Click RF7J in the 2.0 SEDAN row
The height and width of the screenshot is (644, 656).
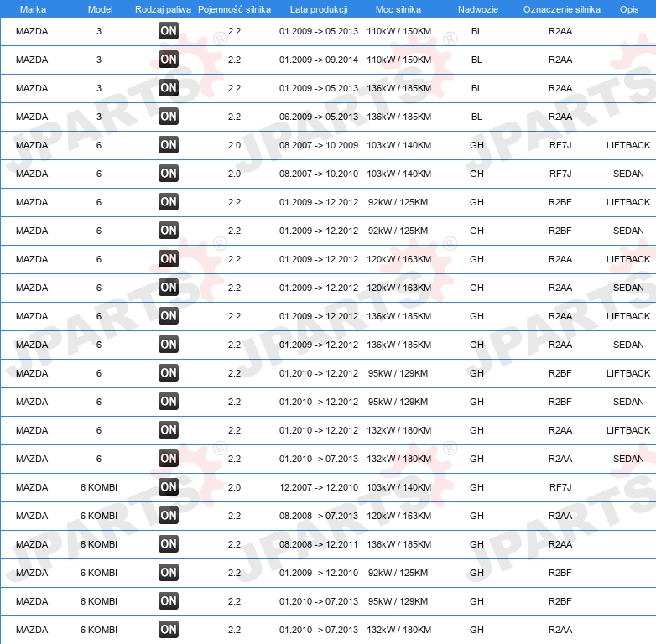pyautogui.click(x=560, y=174)
